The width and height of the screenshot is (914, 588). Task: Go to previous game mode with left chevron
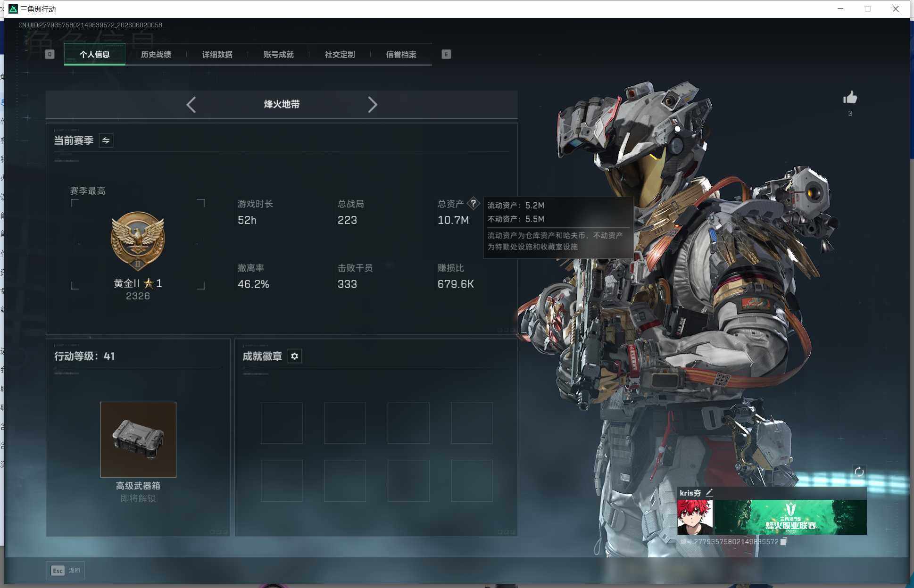191,105
